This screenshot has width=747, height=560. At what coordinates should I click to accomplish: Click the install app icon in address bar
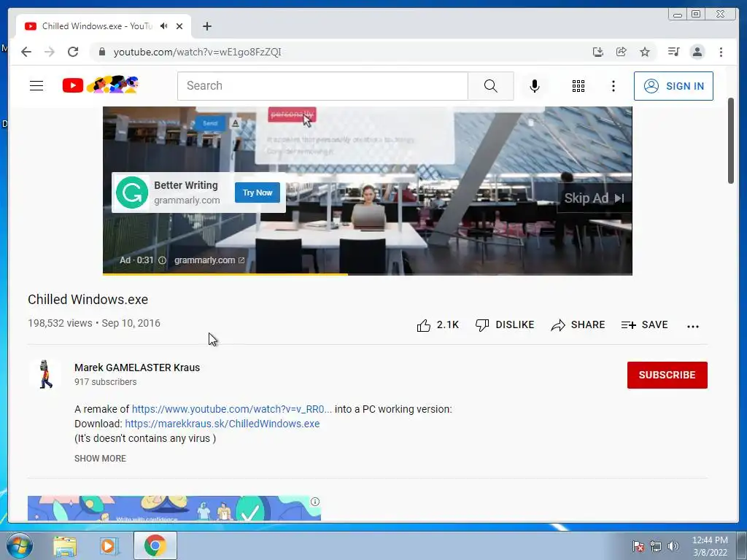click(x=598, y=52)
